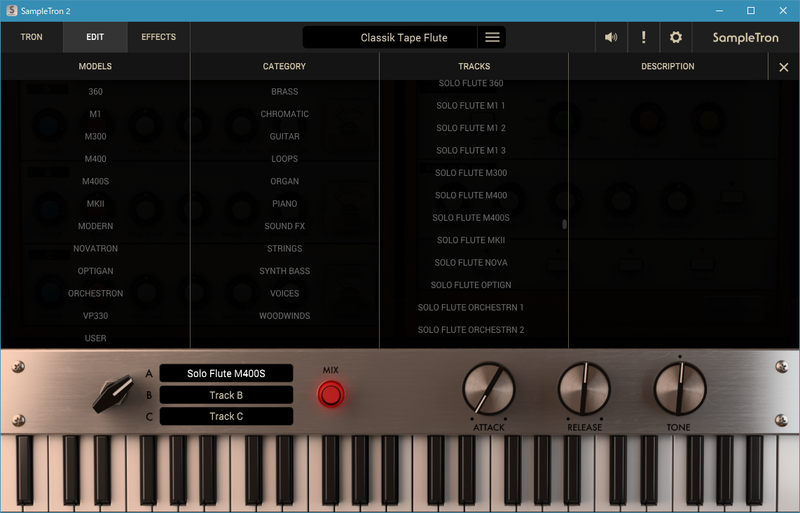
Task: Click the SampleTron logo
Action: [745, 37]
